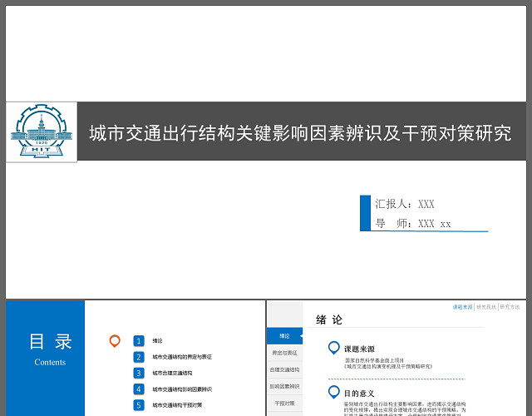This screenshot has height=416, width=532.
Task: Click the blue pin beside 目的意义
Action: [x=334, y=392]
